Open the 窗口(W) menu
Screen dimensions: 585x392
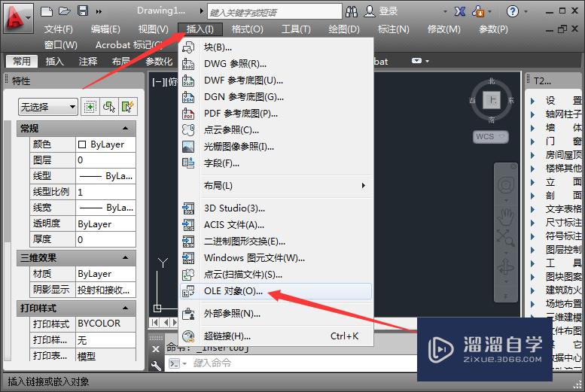tap(60, 45)
